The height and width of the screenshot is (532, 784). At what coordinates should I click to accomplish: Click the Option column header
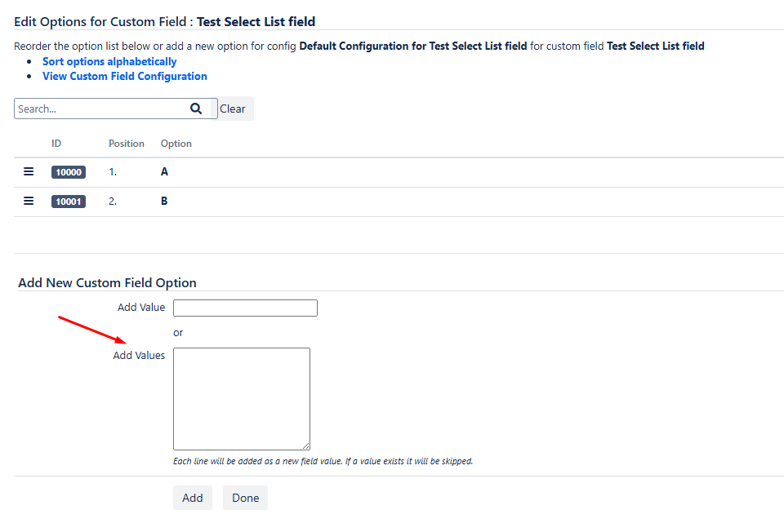point(176,143)
